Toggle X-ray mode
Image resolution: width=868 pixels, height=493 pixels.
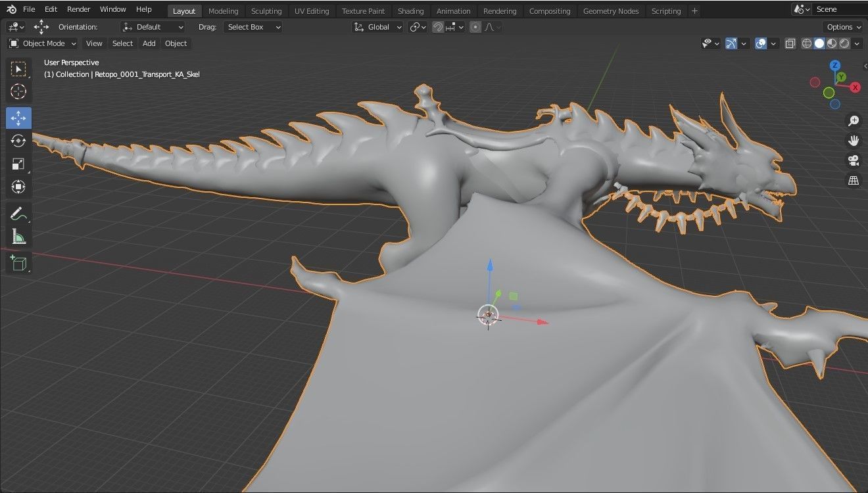(790, 43)
